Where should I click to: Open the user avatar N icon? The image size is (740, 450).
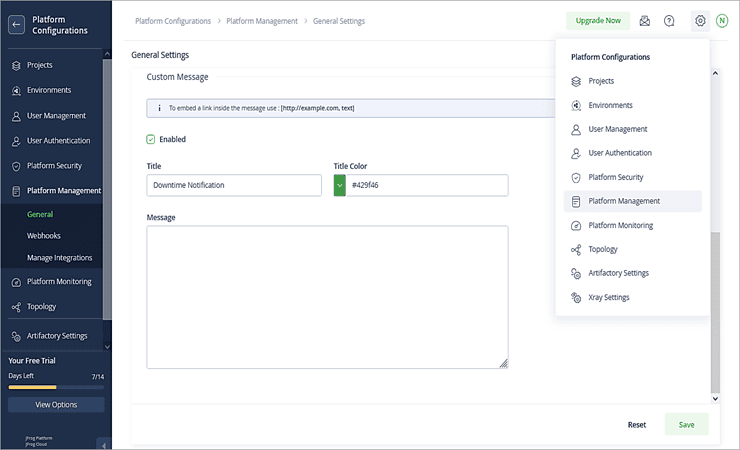coord(722,21)
